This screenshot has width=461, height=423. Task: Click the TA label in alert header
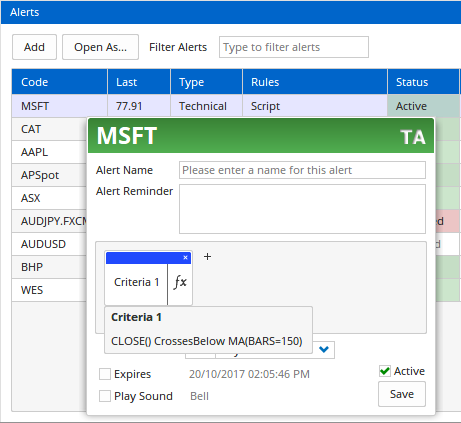[413, 137]
